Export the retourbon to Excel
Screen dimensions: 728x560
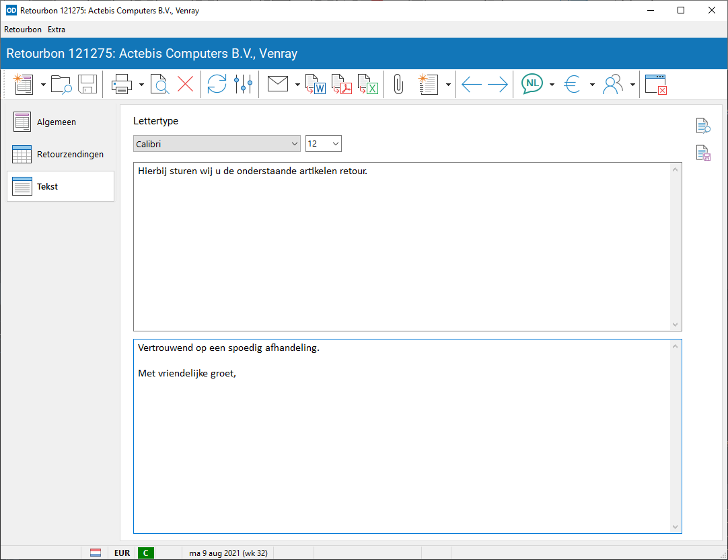(x=368, y=85)
